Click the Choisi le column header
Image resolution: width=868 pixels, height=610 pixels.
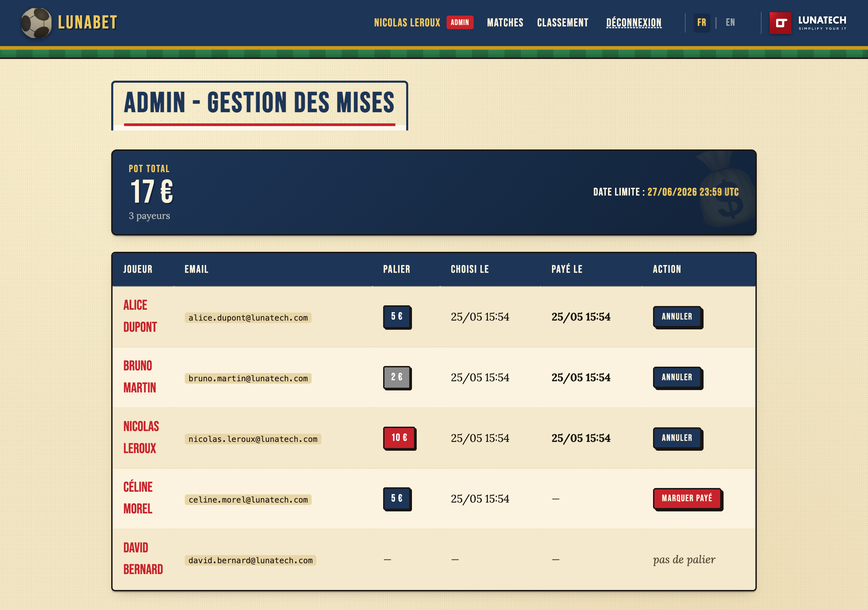tap(470, 269)
